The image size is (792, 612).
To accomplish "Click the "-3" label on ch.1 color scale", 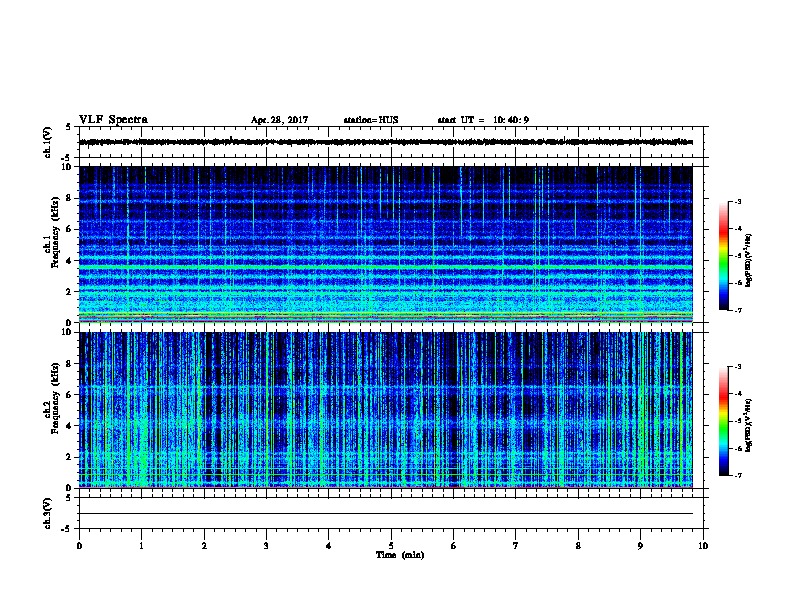I will [737, 201].
